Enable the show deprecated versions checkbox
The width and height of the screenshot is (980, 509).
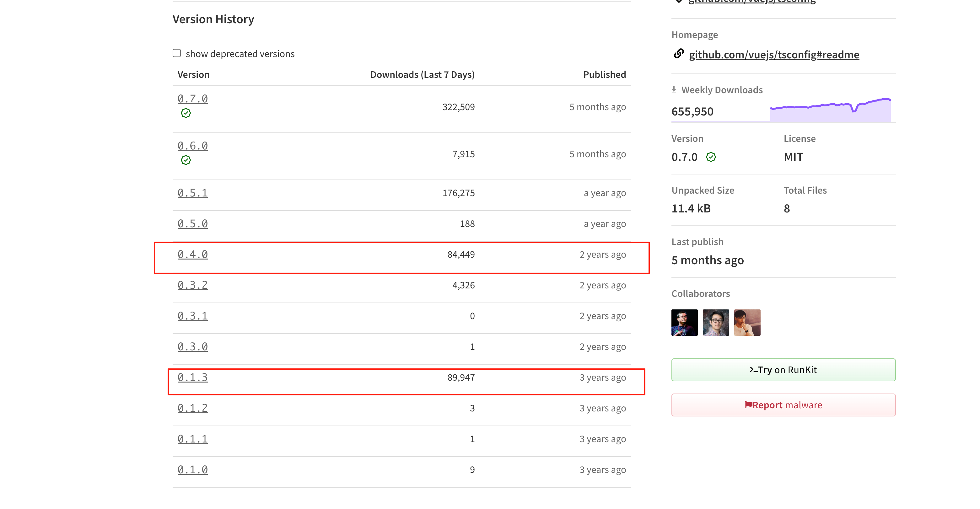click(176, 53)
